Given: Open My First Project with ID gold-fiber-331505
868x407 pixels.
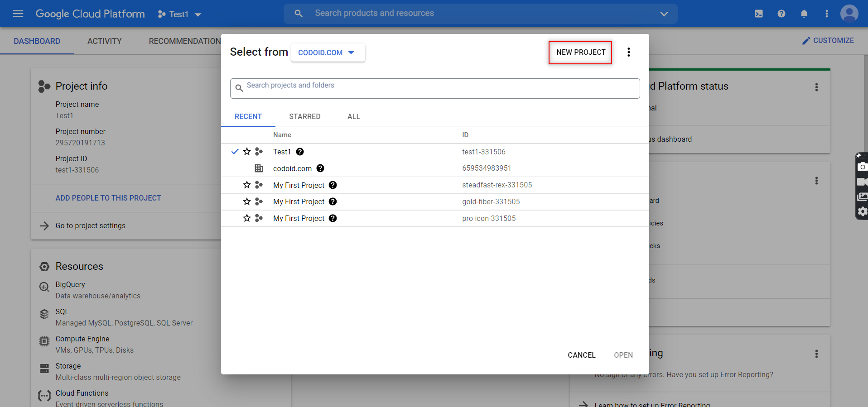Looking at the screenshot, I should (x=299, y=201).
